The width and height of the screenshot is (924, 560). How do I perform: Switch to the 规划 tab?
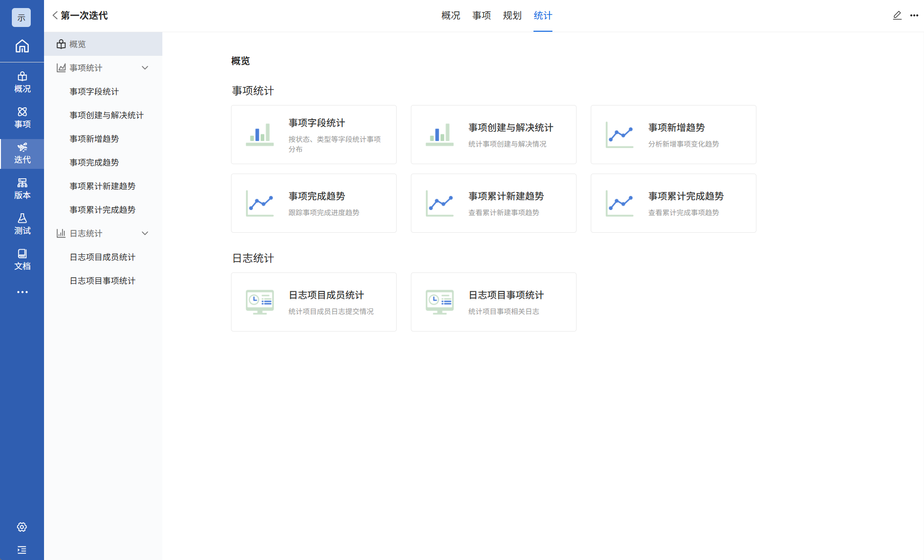pyautogui.click(x=512, y=16)
